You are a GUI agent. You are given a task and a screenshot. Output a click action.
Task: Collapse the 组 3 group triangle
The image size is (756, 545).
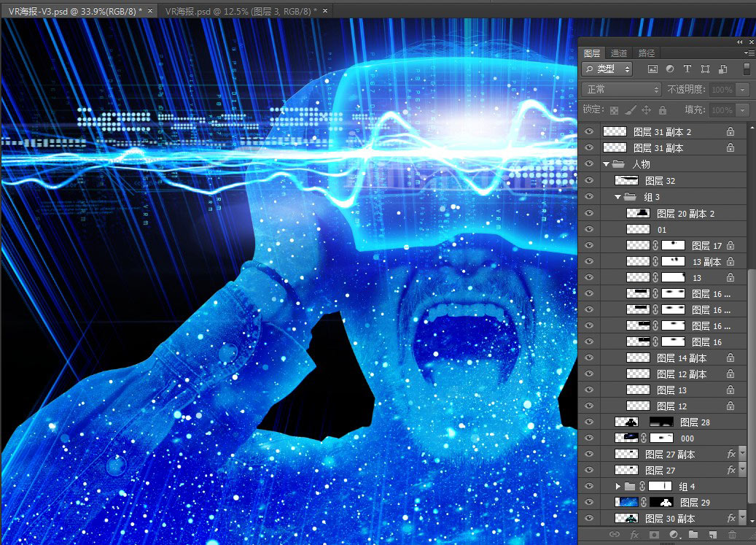617,197
